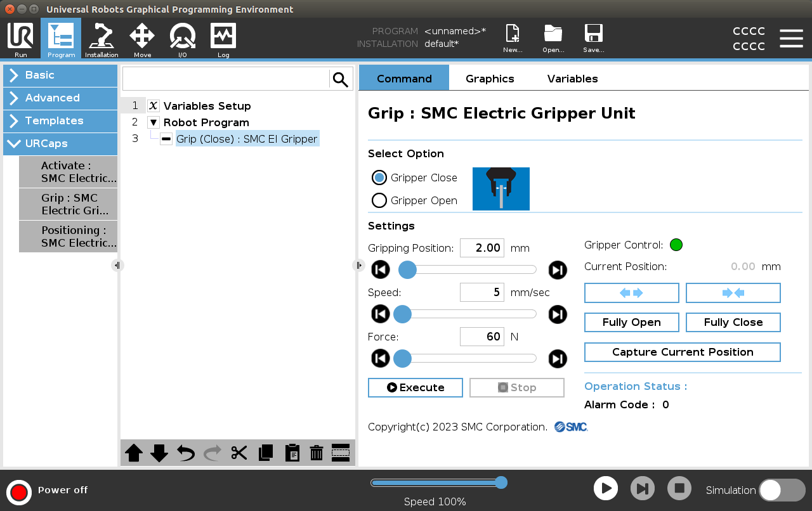812x511 pixels.
Task: Set Speed to minimum value
Action: tap(380, 314)
